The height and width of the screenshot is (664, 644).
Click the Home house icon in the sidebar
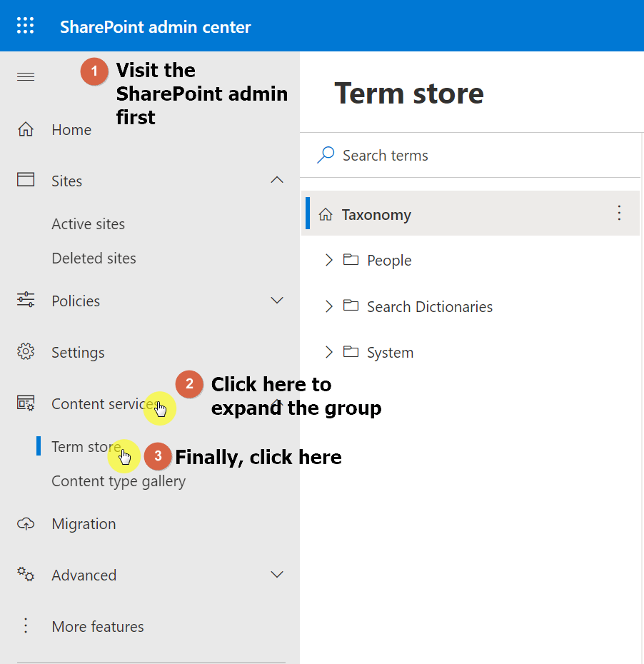pos(26,129)
